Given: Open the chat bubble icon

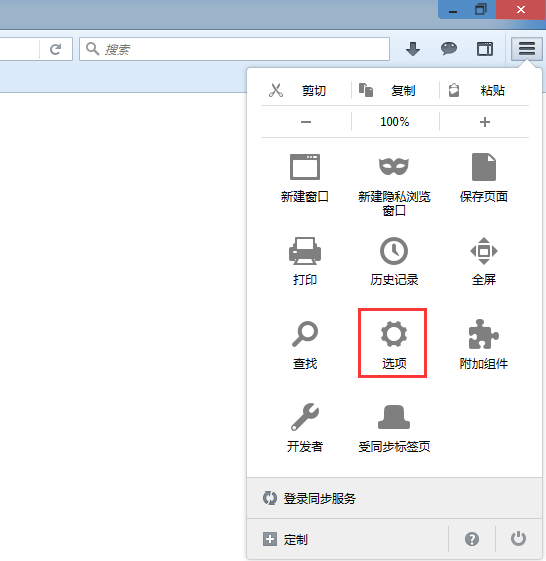Looking at the screenshot, I should [449, 49].
